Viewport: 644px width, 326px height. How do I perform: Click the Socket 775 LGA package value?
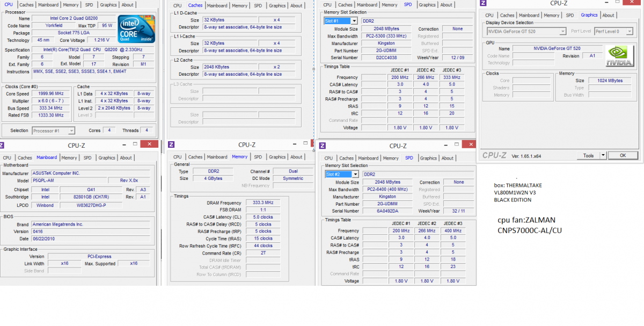(x=74, y=33)
